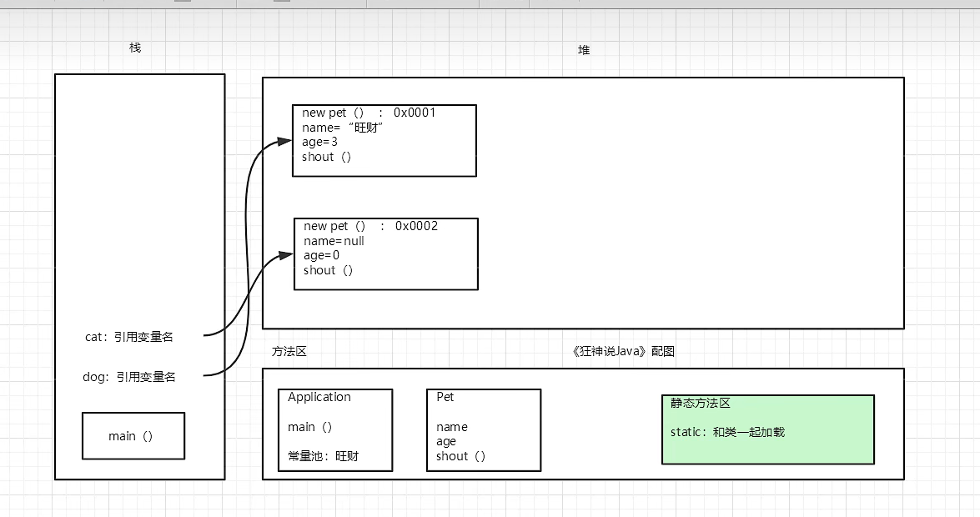The width and height of the screenshot is (980, 517).
Task: Select shout () in the 0x0001 object box
Action: (327, 157)
